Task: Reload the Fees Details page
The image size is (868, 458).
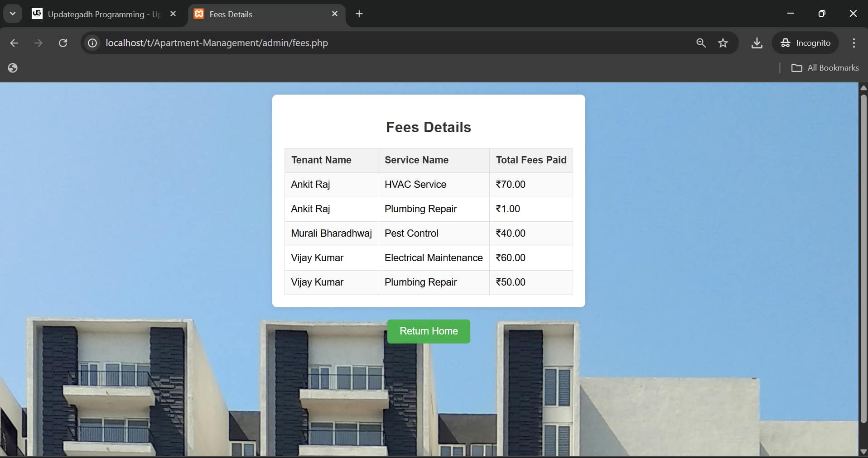Action: coord(63,43)
